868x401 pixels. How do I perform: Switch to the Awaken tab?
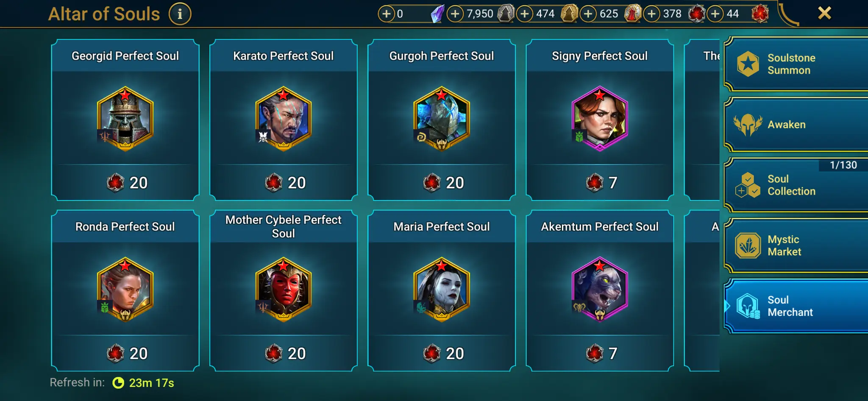tap(796, 125)
